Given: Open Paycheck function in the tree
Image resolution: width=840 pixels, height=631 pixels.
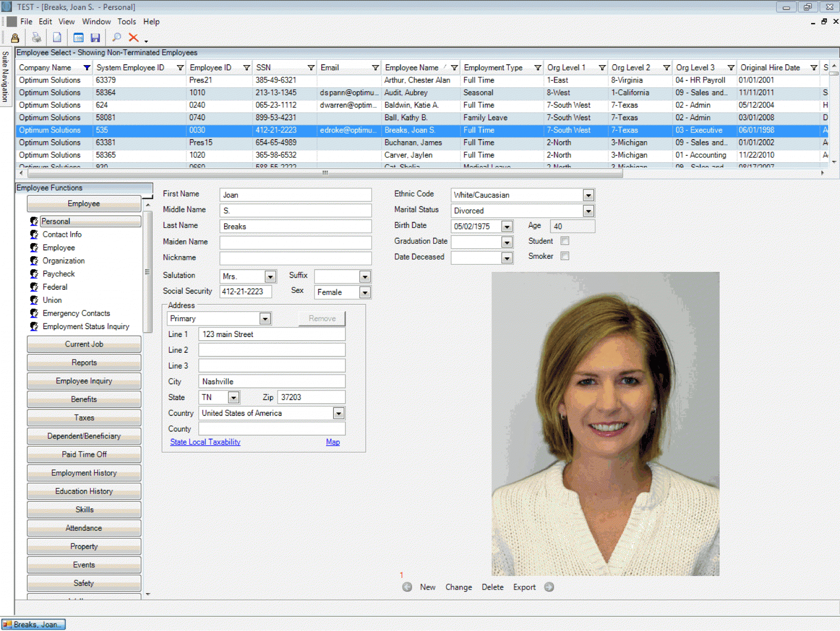Looking at the screenshot, I should click(x=59, y=274).
